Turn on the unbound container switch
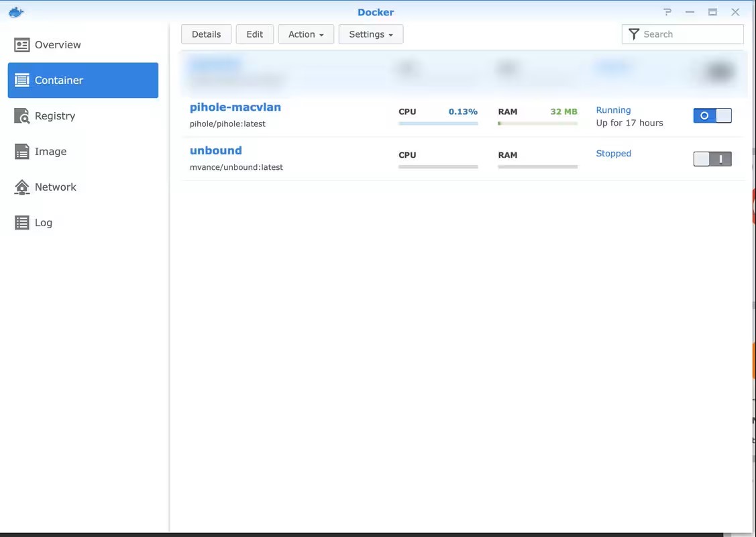Screen dimensions: 756x537 712,159
